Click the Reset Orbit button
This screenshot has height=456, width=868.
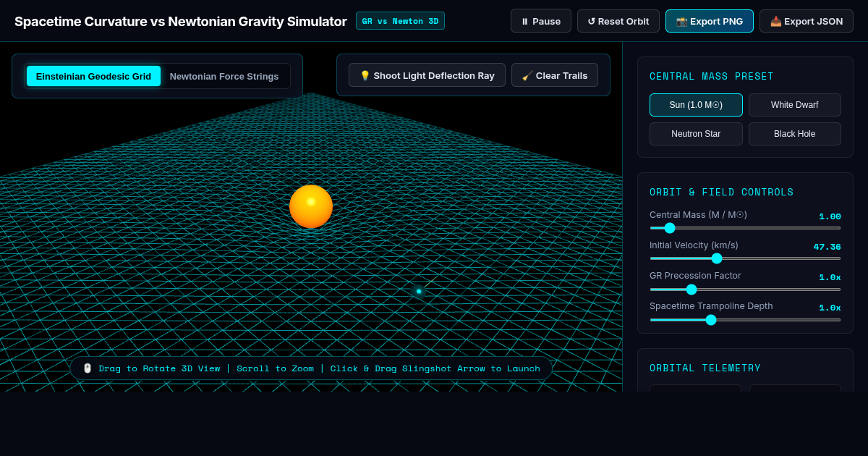618,21
